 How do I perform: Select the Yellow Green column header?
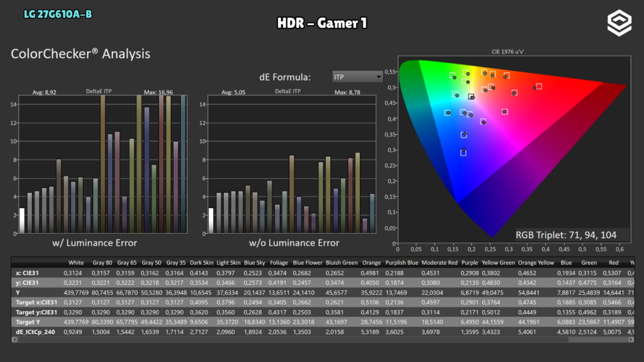(498, 263)
